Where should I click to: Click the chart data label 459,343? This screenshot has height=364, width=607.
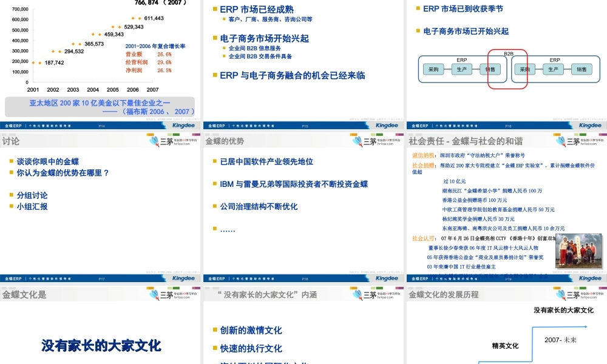click(114, 35)
